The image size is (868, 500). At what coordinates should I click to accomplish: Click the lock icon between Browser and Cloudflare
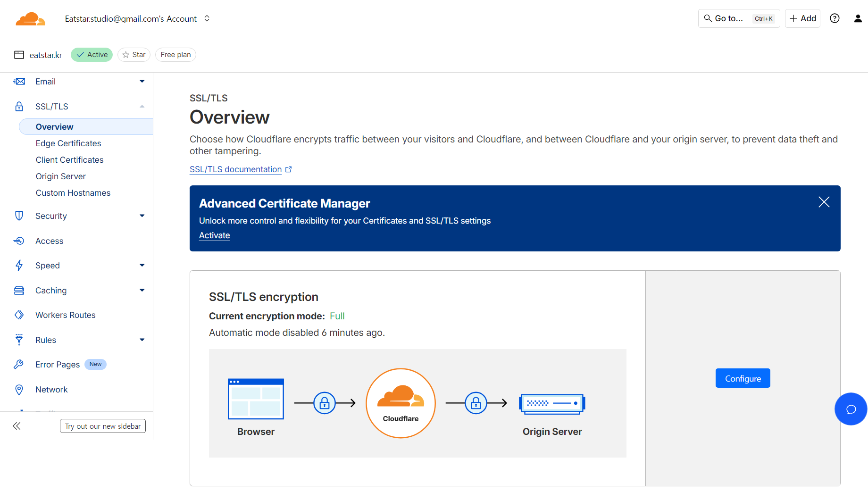pyautogui.click(x=325, y=403)
